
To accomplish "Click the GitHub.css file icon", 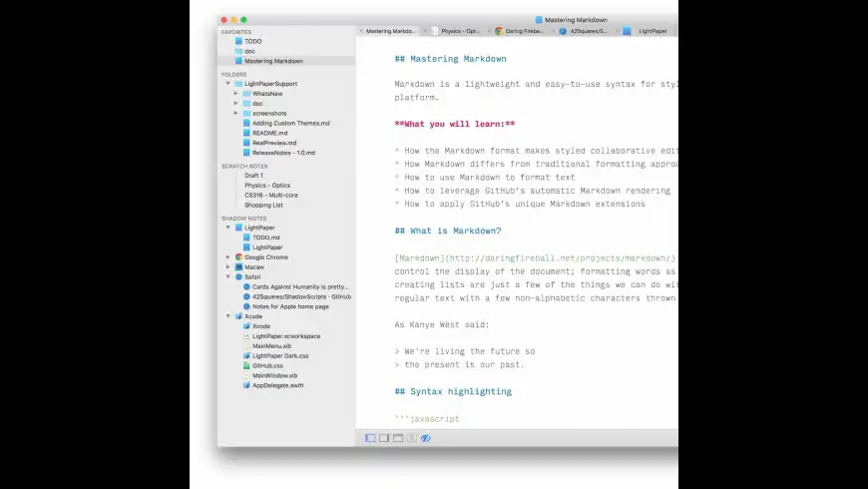I will click(x=246, y=365).
